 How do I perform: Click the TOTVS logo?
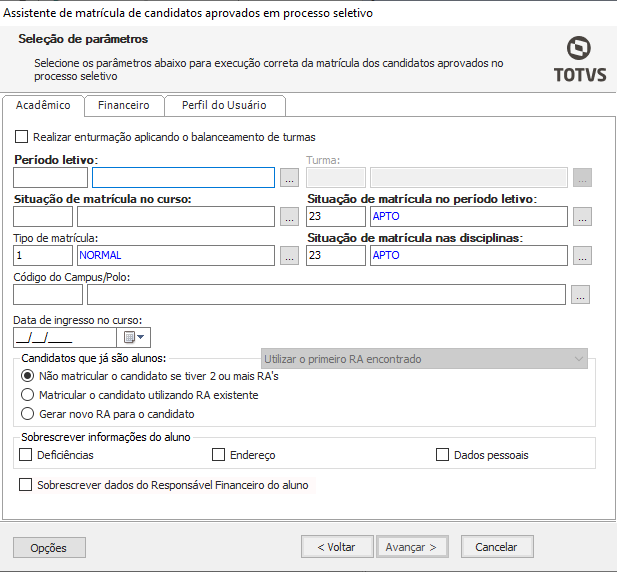577,59
